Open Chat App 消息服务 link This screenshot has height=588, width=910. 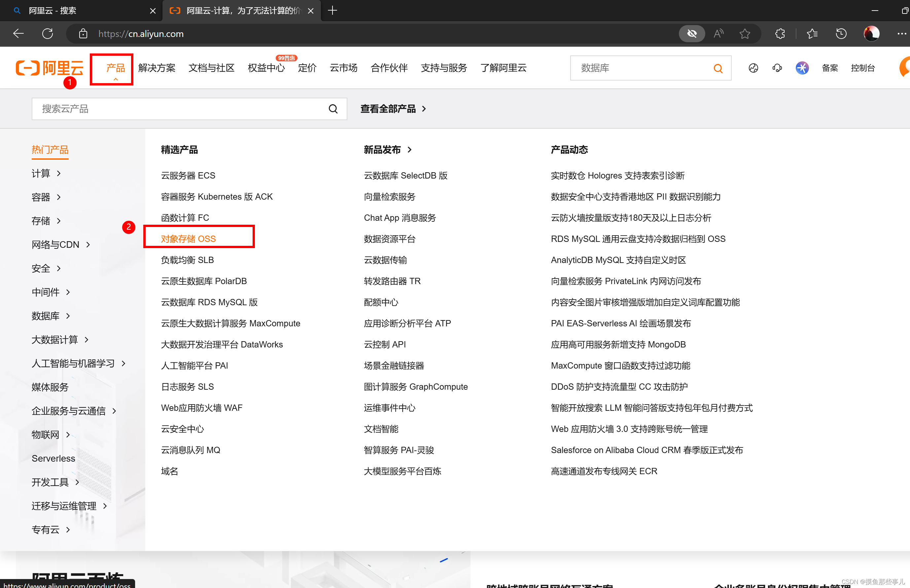click(400, 218)
